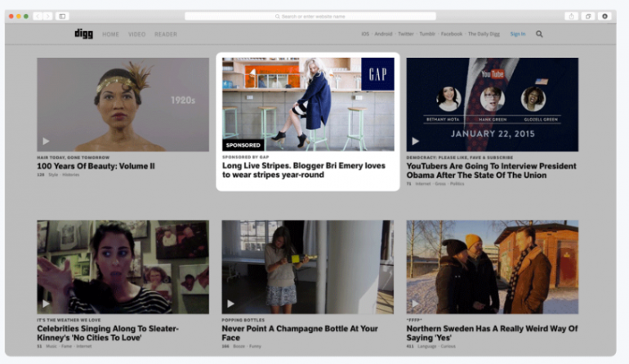Open the search magnifier icon in Digg header
This screenshot has height=364, width=629.
(539, 34)
